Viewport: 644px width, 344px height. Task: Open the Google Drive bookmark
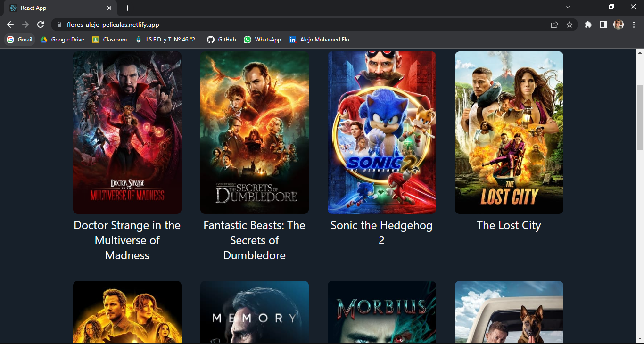pos(62,40)
